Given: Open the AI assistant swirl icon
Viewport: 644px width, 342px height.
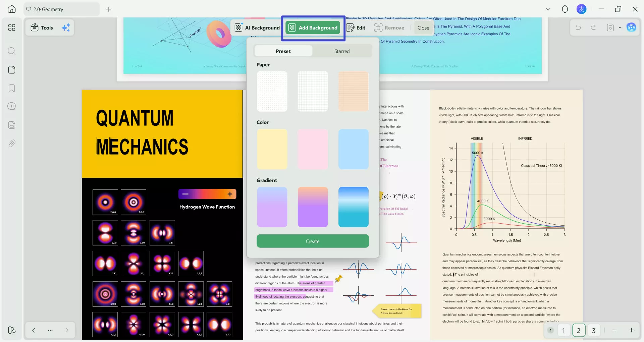Looking at the screenshot, I should click(631, 27).
